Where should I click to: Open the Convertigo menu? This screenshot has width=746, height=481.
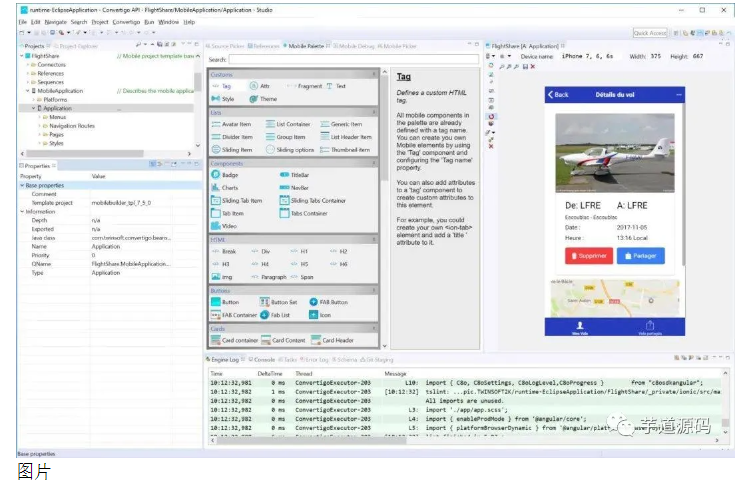click(x=126, y=22)
